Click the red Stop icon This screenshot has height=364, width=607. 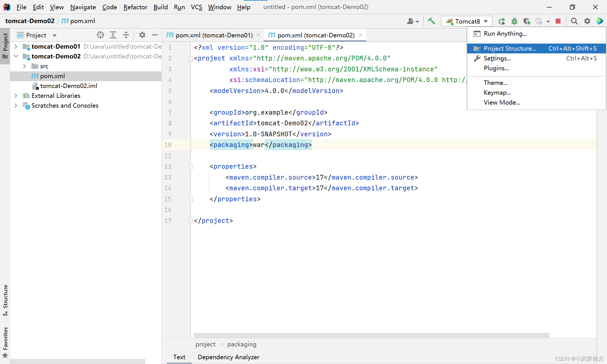[x=558, y=21]
